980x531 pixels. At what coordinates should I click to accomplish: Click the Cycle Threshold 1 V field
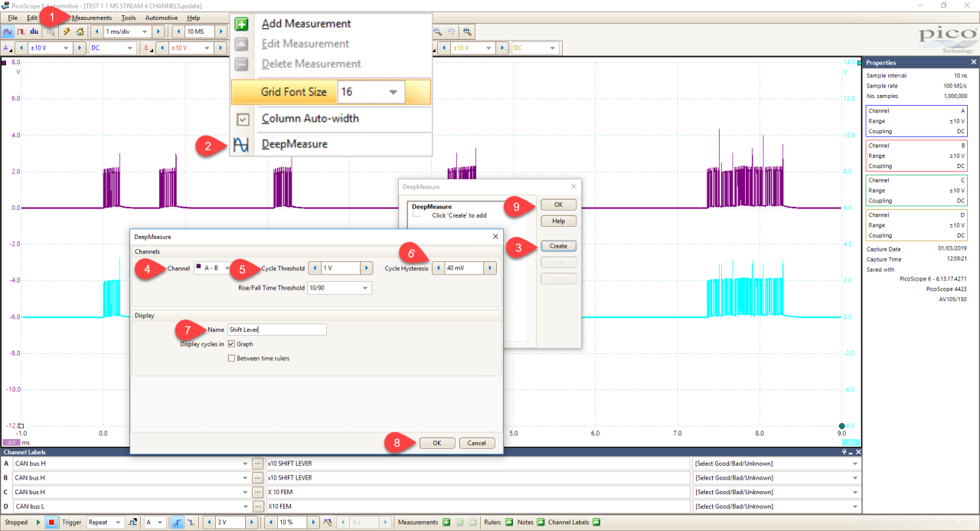coord(341,268)
